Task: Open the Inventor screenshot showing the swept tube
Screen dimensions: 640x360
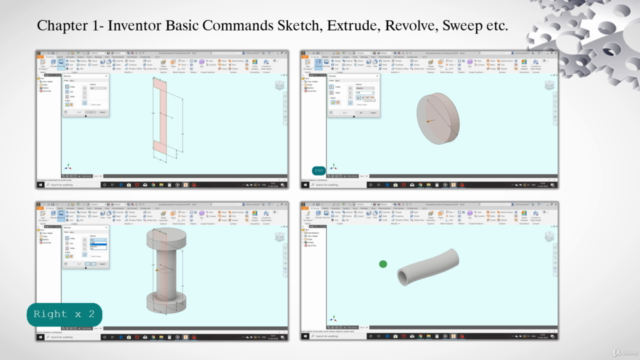Action: (x=429, y=271)
